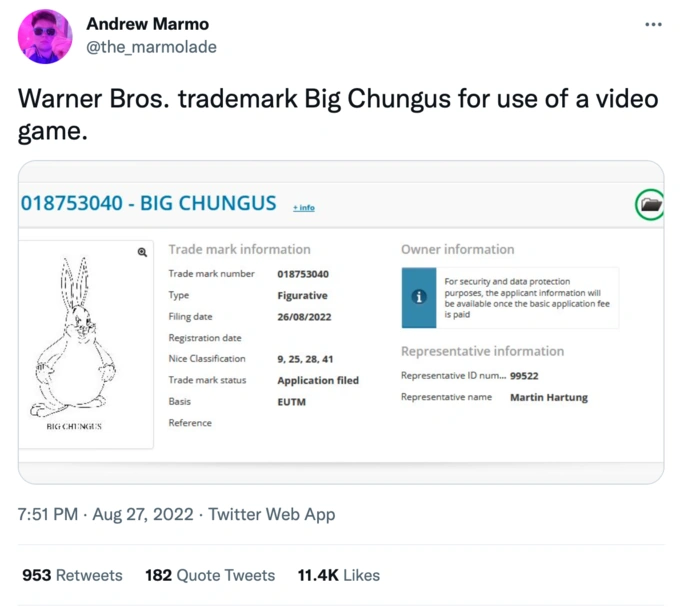This screenshot has width=680, height=607.
Task: Click the Twitter Web App source link
Action: 272,514
